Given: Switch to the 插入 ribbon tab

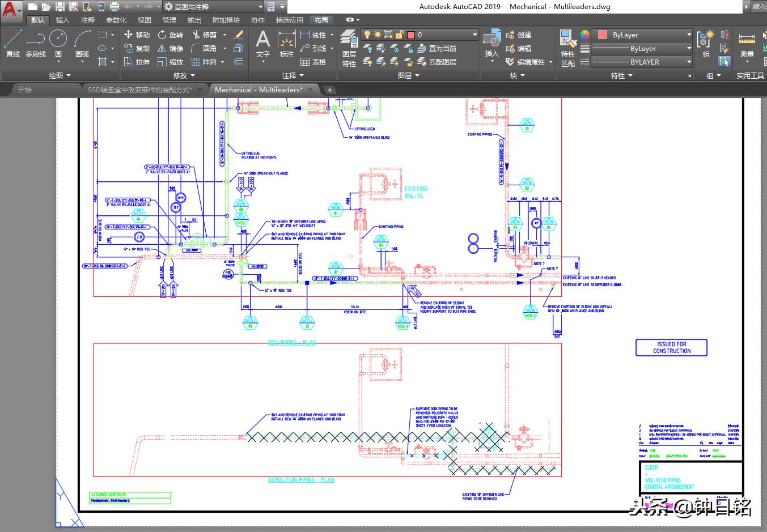Looking at the screenshot, I should point(62,19).
